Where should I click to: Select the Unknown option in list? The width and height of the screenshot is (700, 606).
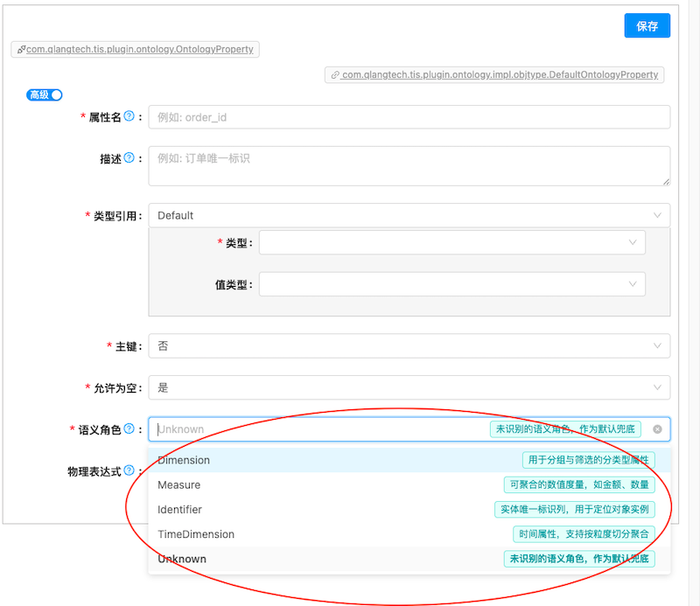click(x=409, y=559)
